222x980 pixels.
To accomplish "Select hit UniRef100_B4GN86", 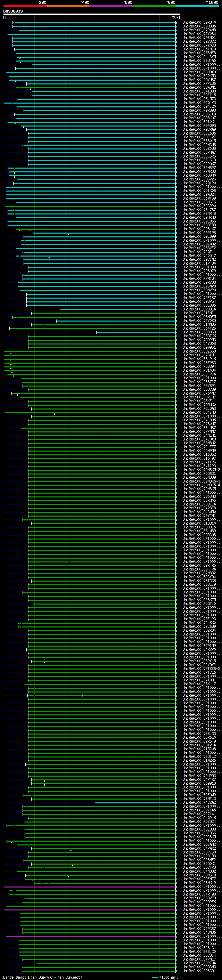I will [x=199, y=932].
